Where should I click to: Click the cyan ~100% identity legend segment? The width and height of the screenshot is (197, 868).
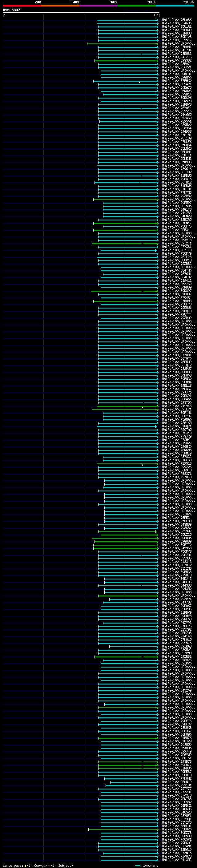click(x=175, y=6)
